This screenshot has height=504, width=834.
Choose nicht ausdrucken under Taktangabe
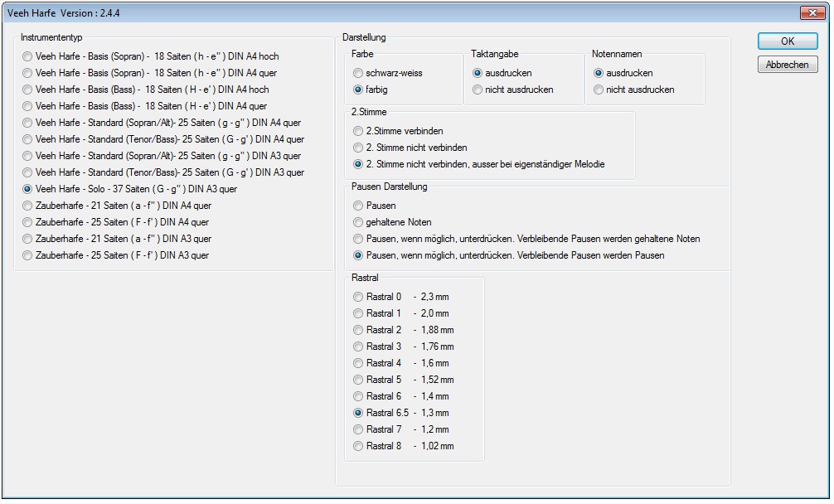tap(478, 90)
